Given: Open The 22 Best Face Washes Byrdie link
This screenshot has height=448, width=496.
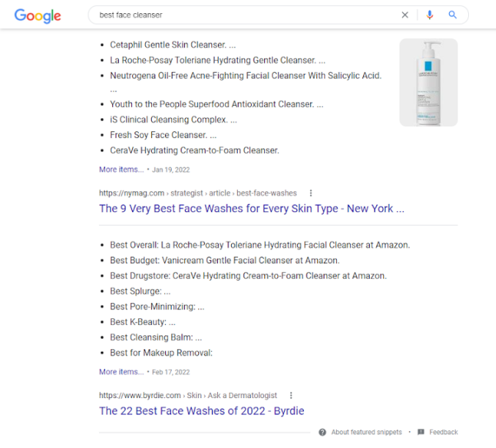Looking at the screenshot, I should (201, 411).
